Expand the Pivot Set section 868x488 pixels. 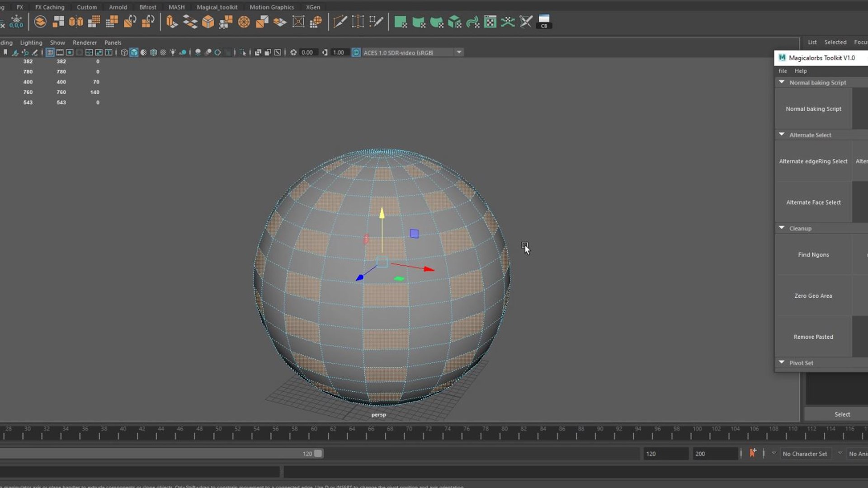pos(782,362)
